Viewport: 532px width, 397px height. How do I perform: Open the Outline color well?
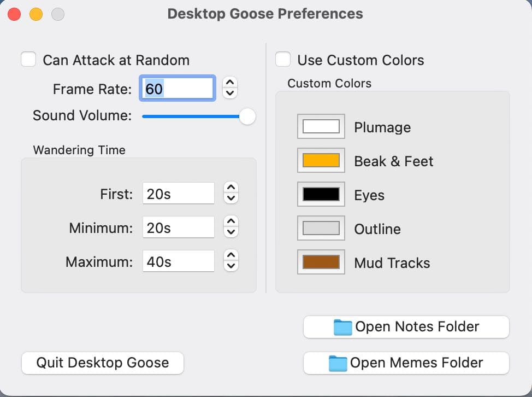(x=321, y=228)
